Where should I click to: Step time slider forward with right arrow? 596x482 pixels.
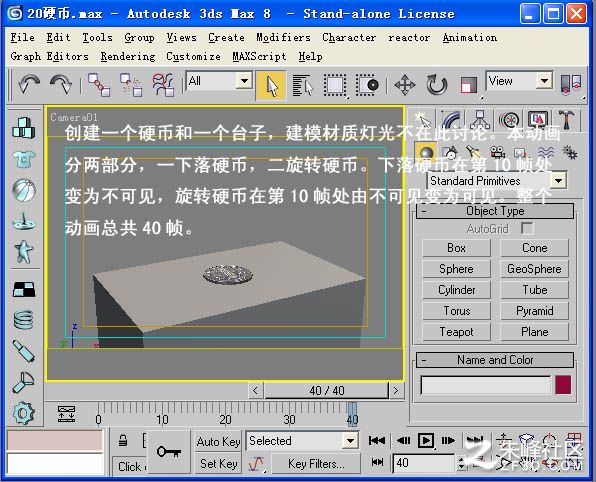(x=396, y=390)
